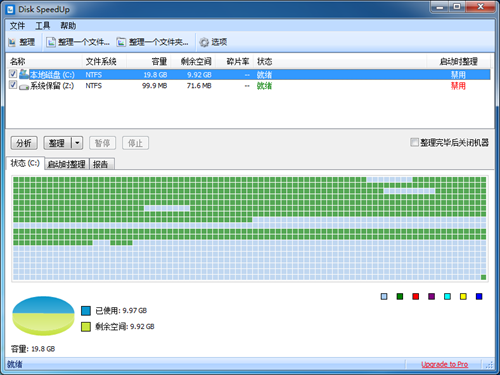Switch to the 启动时整理 tab
The image size is (500, 375).
[x=67, y=164]
